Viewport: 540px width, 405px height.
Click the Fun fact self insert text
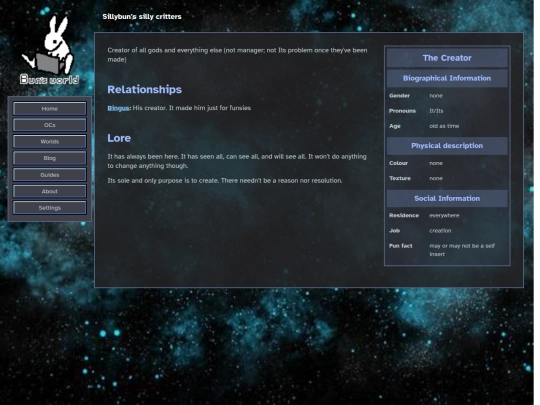462,250
